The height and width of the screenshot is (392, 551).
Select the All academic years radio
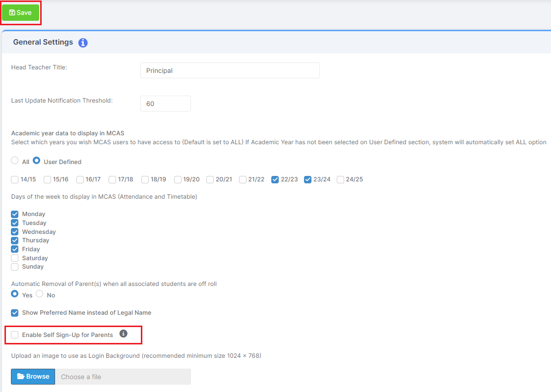click(15, 161)
